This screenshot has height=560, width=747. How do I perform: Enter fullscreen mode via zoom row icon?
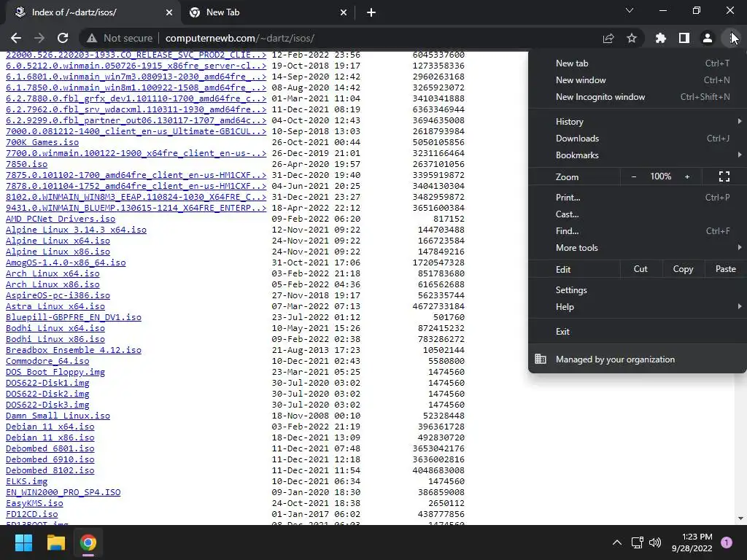point(724,176)
